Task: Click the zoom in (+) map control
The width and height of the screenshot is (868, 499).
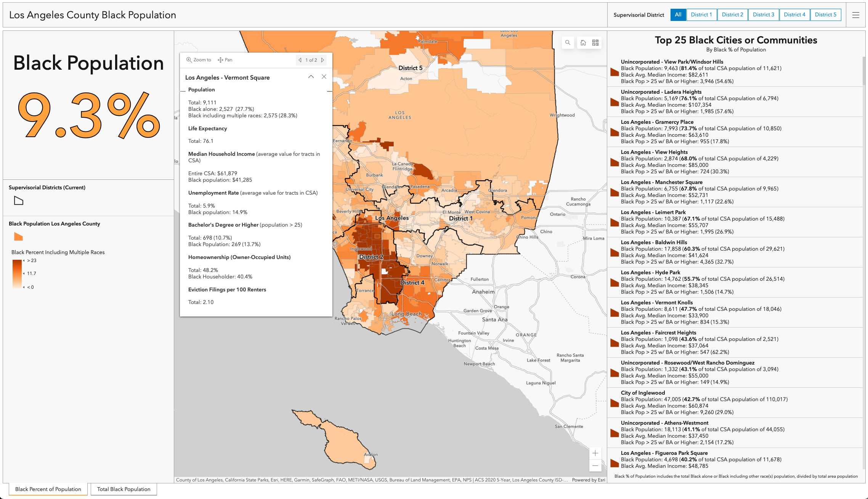Action: 595,453
